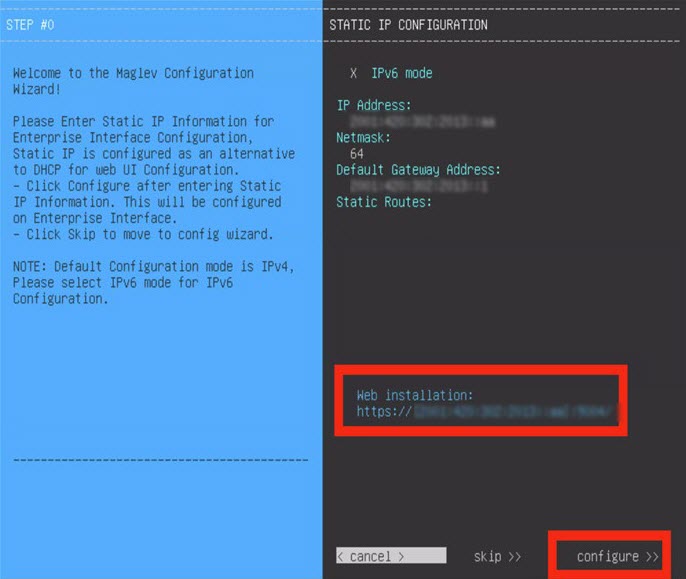Viewport: 686px width, 579px height.
Task: Toggle the IPv6 mode checkbox
Action: tap(353, 73)
